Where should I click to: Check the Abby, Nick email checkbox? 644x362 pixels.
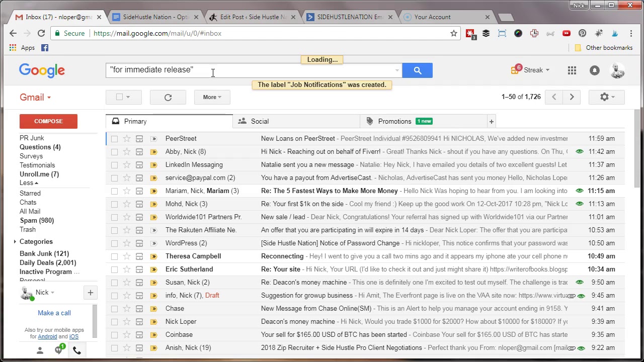[114, 152]
